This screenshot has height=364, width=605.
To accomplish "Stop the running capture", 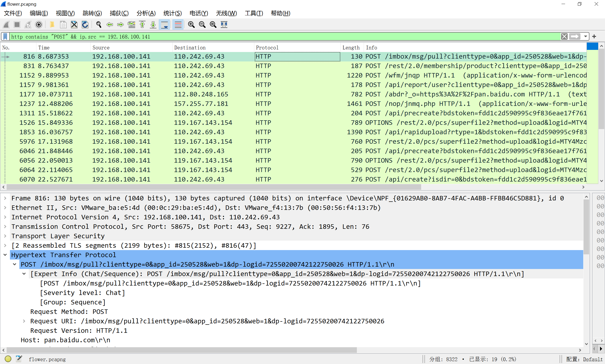I will pyautogui.click(x=17, y=25).
